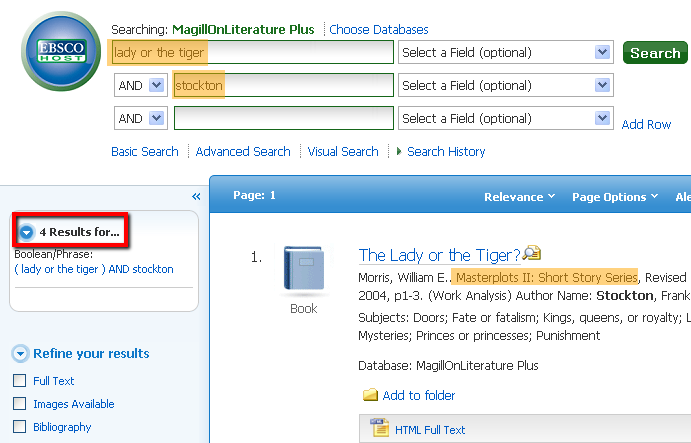Image resolution: width=691 pixels, height=443 pixels.
Task: Click the Masterplots II: Short Story Series text
Action: tap(546, 277)
